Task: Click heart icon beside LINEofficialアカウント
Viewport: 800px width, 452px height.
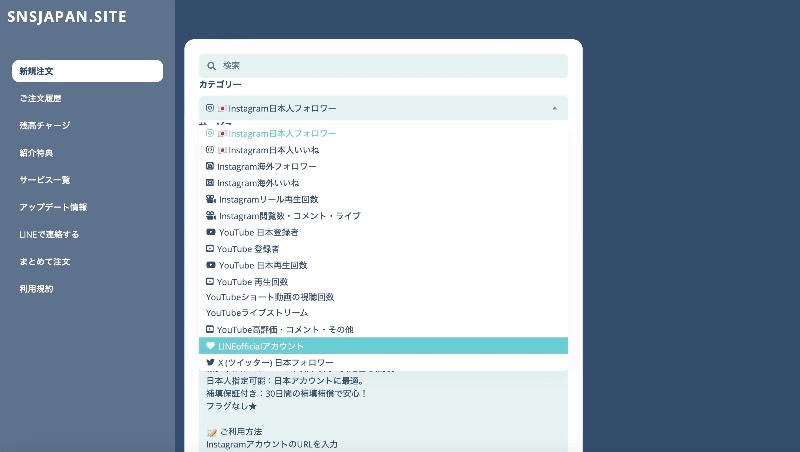Action: [x=210, y=345]
